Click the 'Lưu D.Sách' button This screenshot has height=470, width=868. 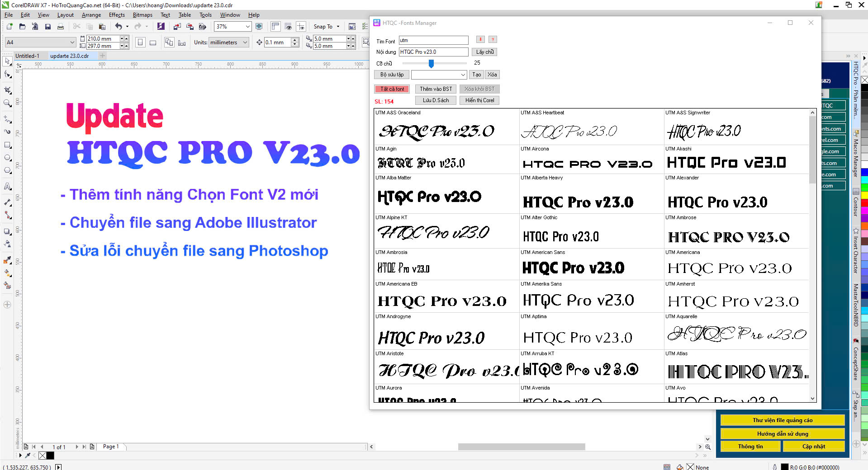(436, 100)
